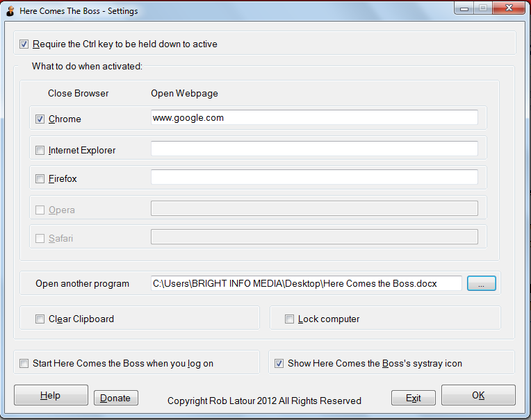Open the Help button

coord(51,395)
